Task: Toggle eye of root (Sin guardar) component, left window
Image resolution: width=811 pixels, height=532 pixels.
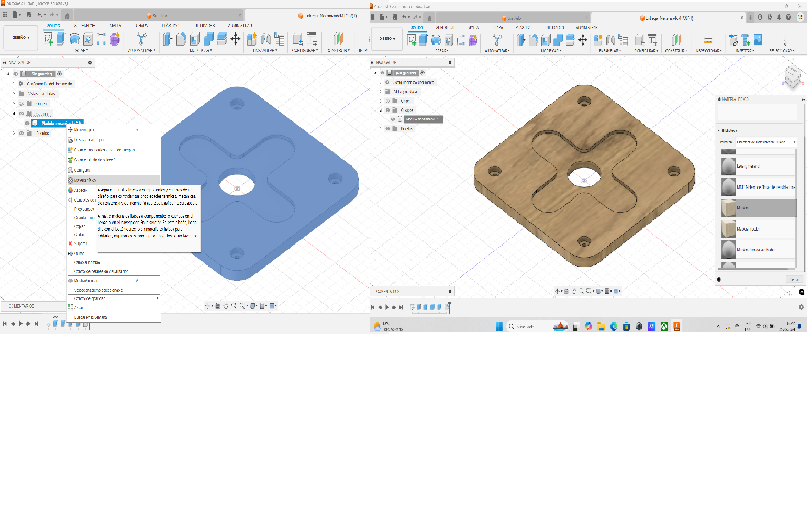Action: pyautogui.click(x=16, y=74)
